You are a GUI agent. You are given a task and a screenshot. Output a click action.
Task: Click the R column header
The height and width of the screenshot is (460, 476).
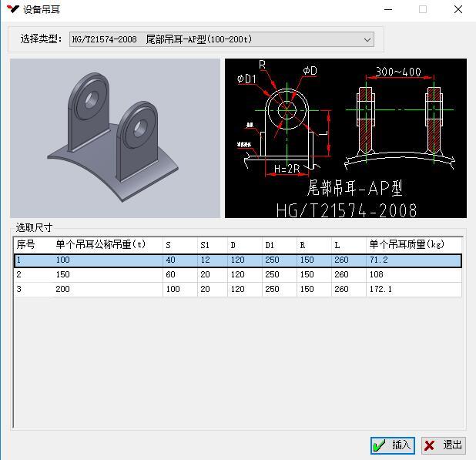point(314,245)
